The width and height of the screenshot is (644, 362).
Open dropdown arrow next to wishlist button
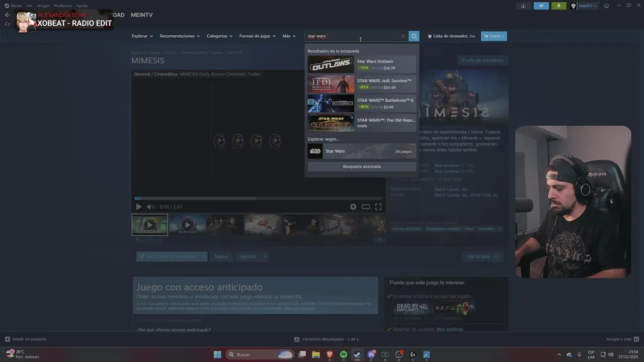coord(204,256)
